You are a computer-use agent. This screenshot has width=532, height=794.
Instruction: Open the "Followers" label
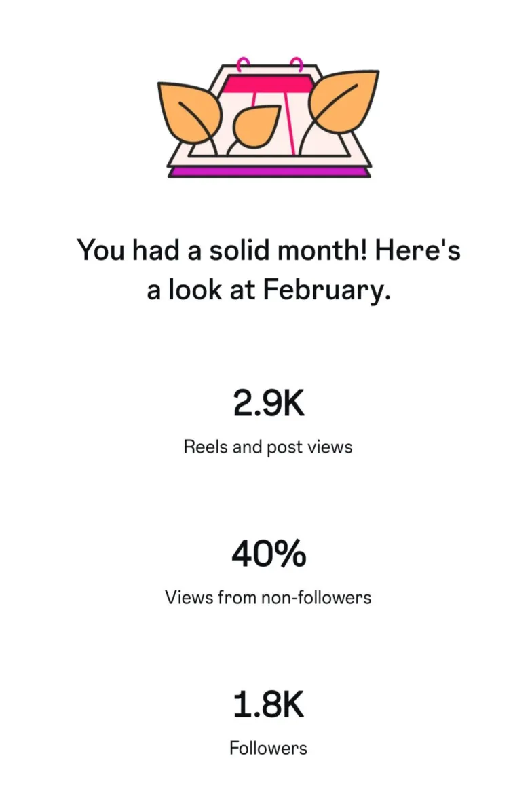(269, 749)
